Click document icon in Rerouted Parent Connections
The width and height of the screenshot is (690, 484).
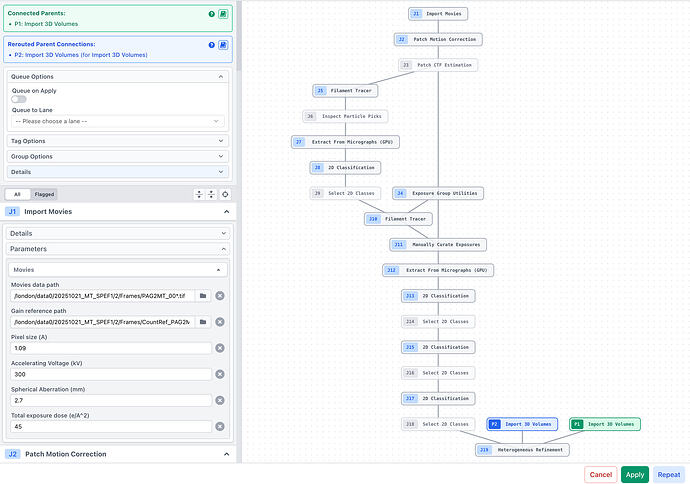click(x=224, y=45)
